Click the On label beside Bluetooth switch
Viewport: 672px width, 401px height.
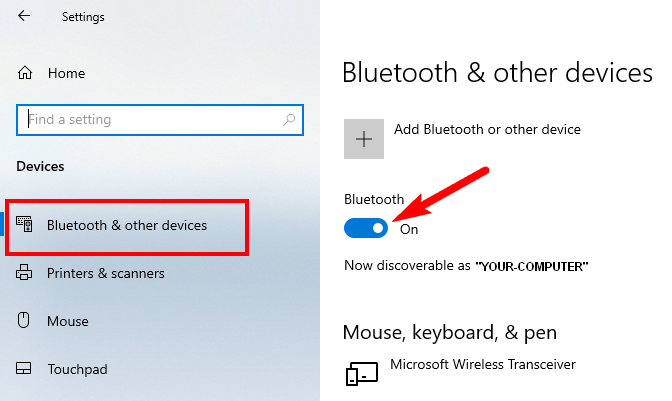point(409,230)
